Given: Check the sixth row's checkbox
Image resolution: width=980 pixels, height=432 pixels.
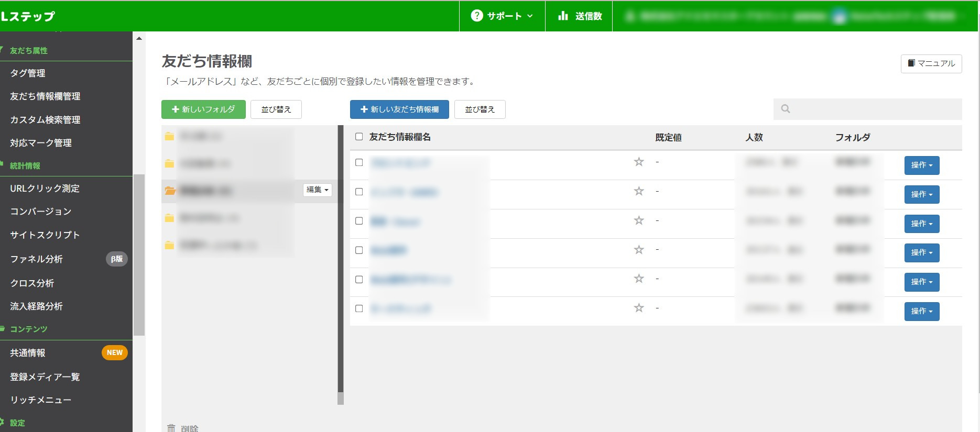Looking at the screenshot, I should point(359,308).
